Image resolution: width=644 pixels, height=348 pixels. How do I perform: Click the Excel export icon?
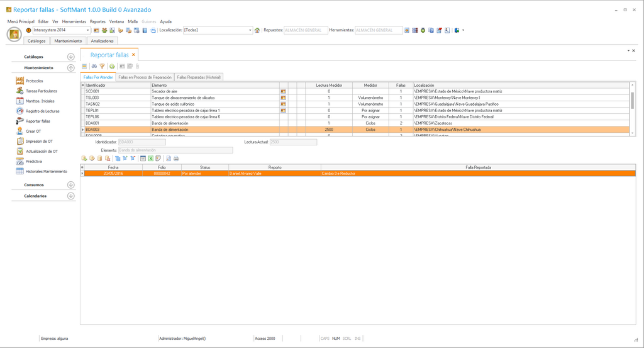[x=151, y=159]
